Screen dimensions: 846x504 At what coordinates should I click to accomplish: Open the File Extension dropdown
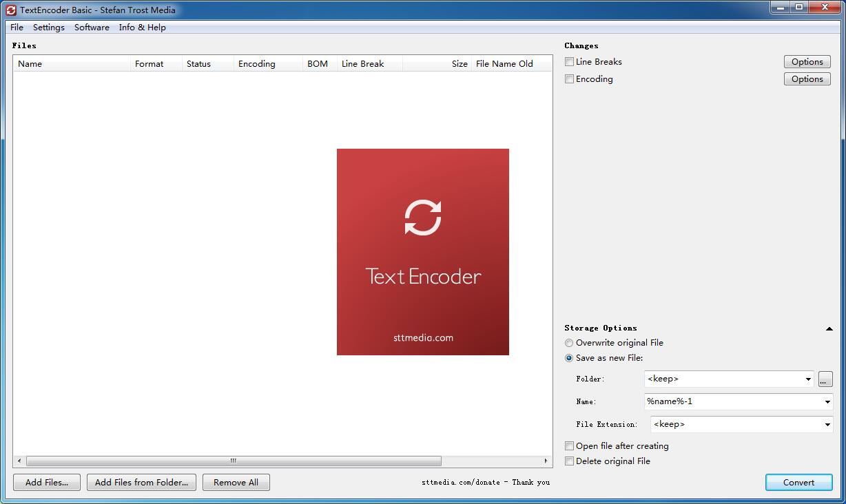(x=827, y=424)
